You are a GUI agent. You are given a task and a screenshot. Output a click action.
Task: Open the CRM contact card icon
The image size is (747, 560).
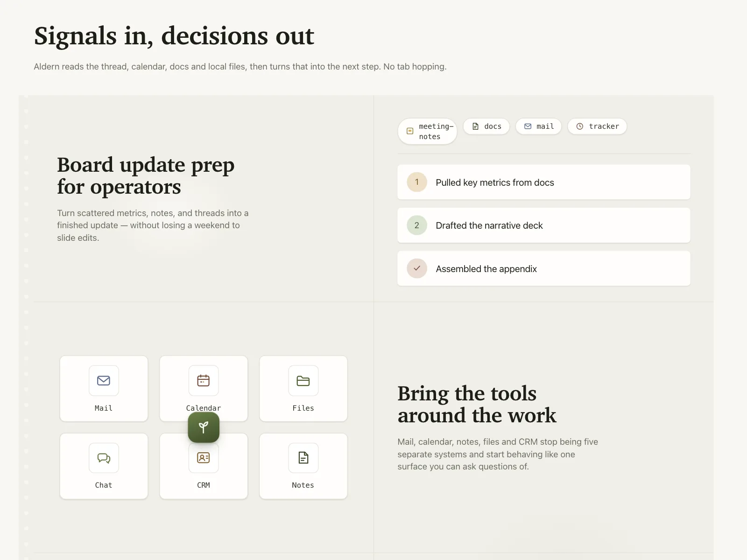(x=204, y=458)
